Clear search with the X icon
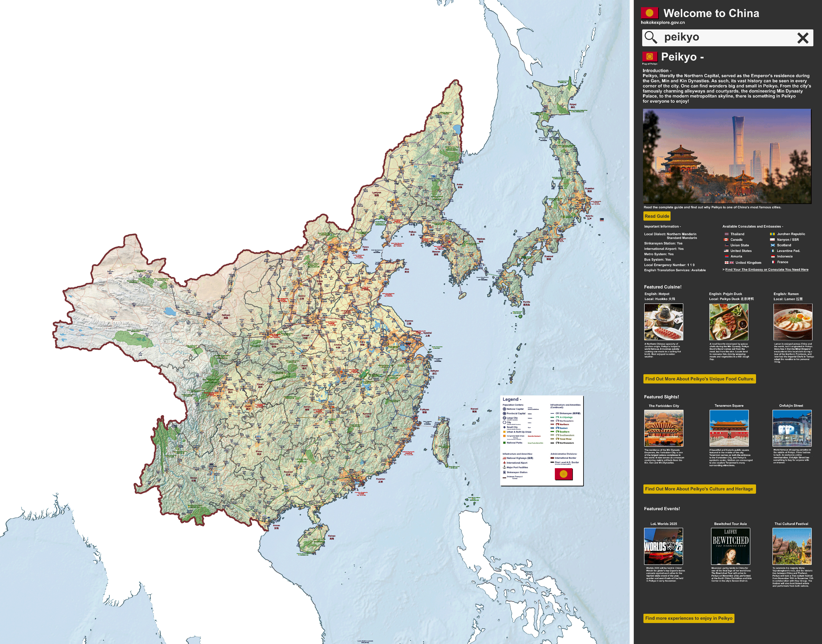 (802, 38)
